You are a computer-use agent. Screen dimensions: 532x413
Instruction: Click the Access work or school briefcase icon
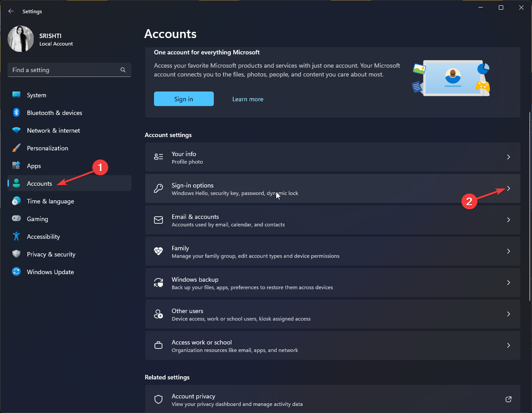(158, 345)
